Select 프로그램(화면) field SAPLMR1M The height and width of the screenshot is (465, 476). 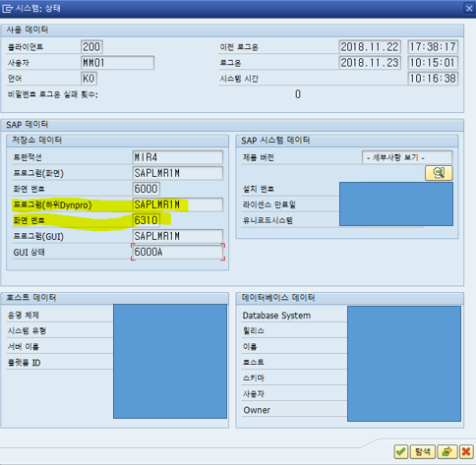[178, 173]
